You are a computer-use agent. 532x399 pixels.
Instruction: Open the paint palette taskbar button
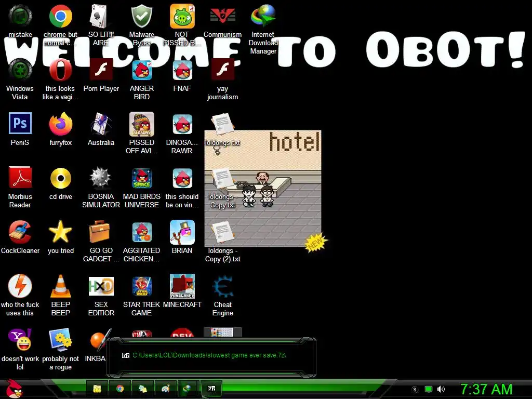(x=165, y=389)
